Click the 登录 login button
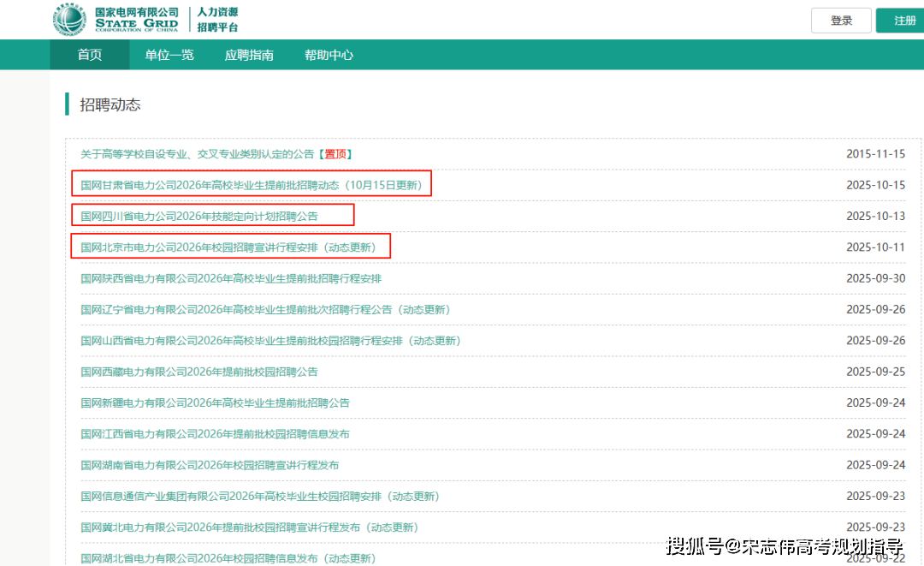 (841, 21)
